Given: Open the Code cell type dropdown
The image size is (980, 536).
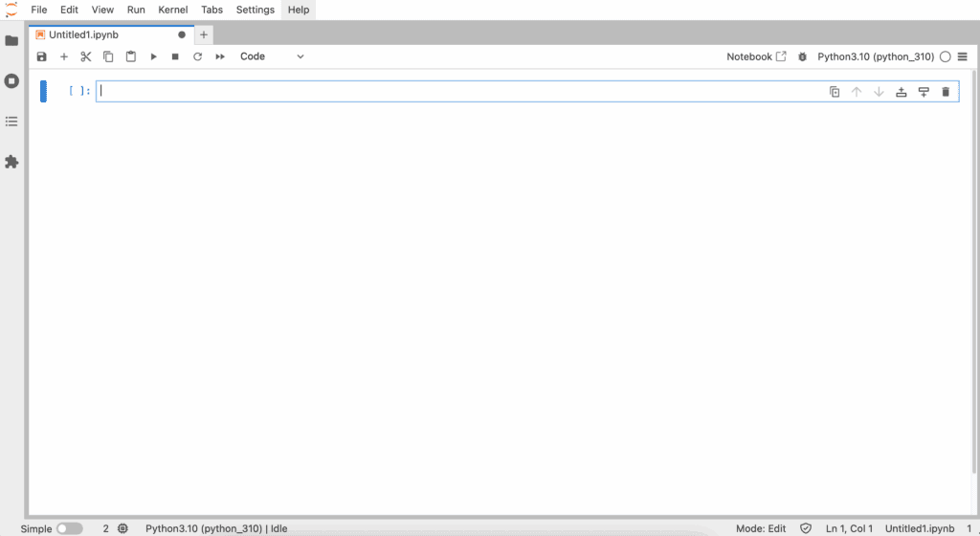Looking at the screenshot, I should pyautogui.click(x=272, y=57).
